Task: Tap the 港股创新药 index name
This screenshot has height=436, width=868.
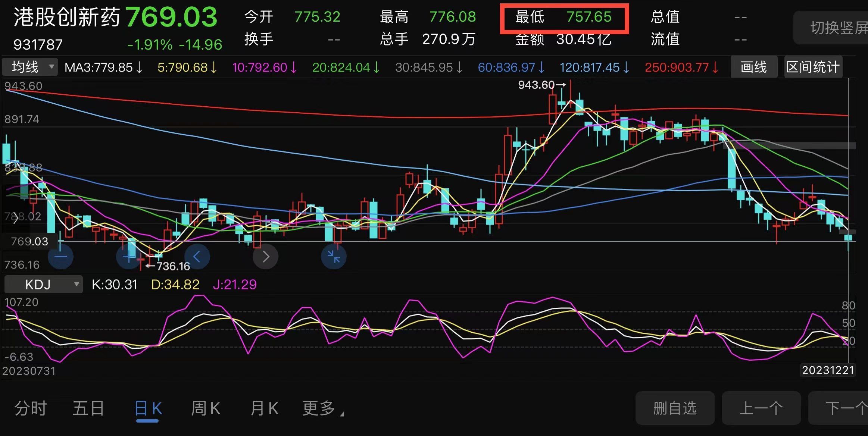Action: pos(67,17)
